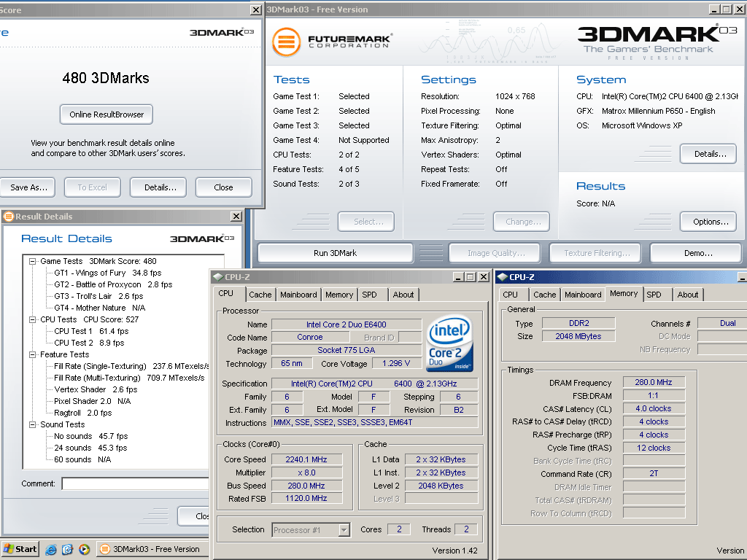This screenshot has width=747, height=560.
Task: Select CPU Test 1 result row
Action: 91,331
